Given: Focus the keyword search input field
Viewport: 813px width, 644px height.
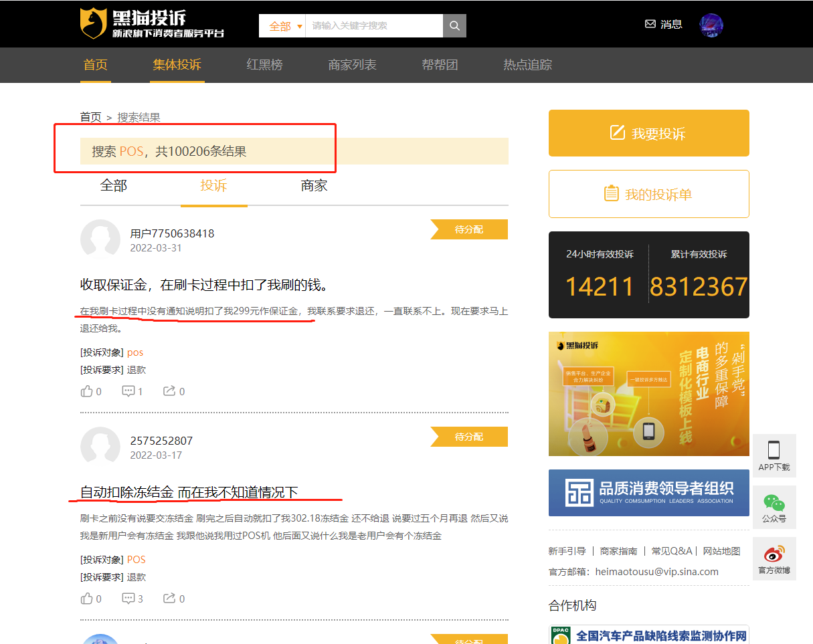Looking at the screenshot, I should click(x=374, y=26).
